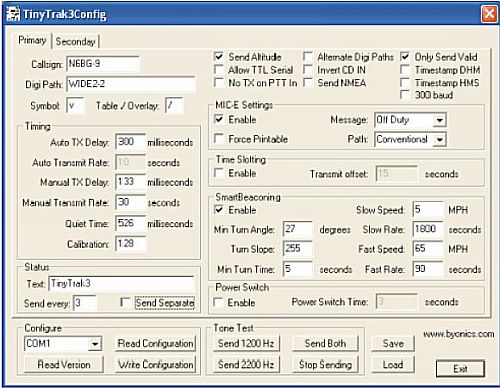Open the www.byonics.com link
Screen dimensions: 500x388
pyautogui.click(x=459, y=334)
